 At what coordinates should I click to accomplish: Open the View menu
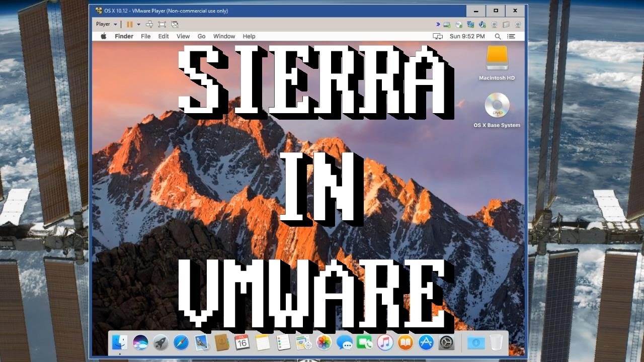(183, 36)
